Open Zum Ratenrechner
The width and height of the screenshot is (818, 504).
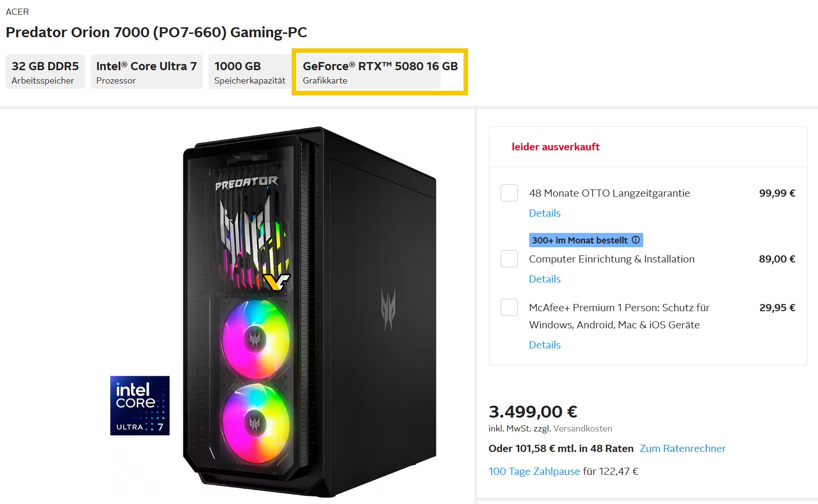pos(682,449)
